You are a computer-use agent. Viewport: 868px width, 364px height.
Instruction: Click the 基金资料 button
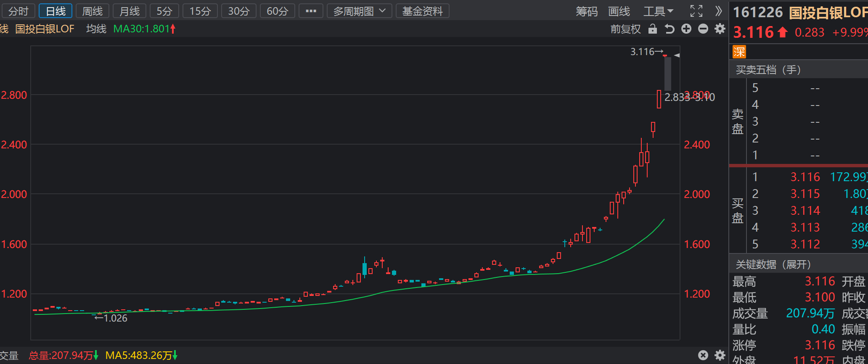[x=422, y=11]
